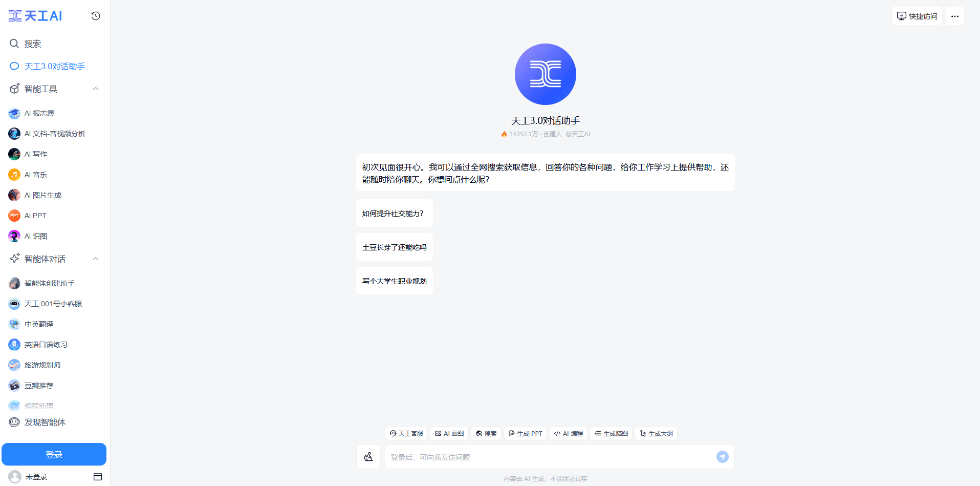980x486 pixels.
Task: Click the 智能工具 section label
Action: [41, 89]
